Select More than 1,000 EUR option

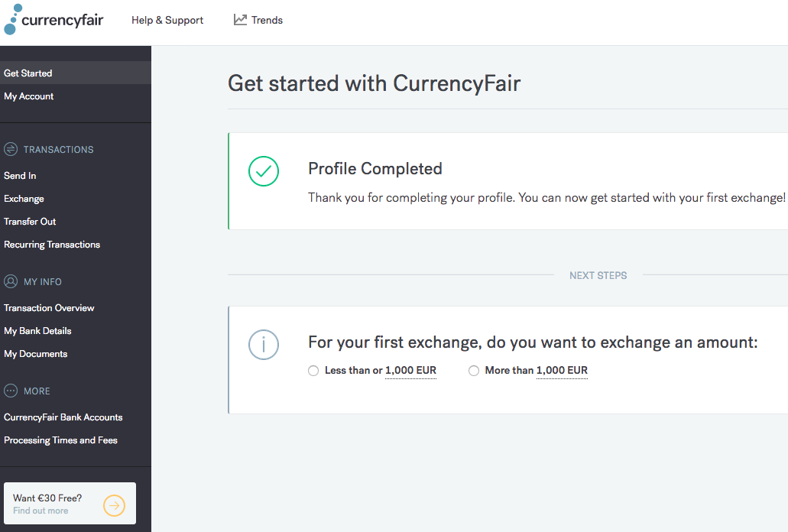(473, 371)
